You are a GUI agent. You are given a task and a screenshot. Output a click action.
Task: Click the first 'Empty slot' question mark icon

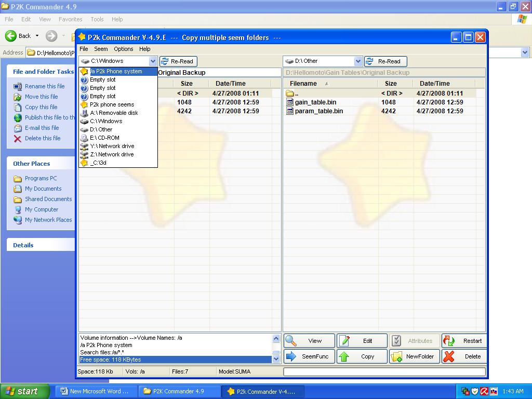tap(84, 79)
